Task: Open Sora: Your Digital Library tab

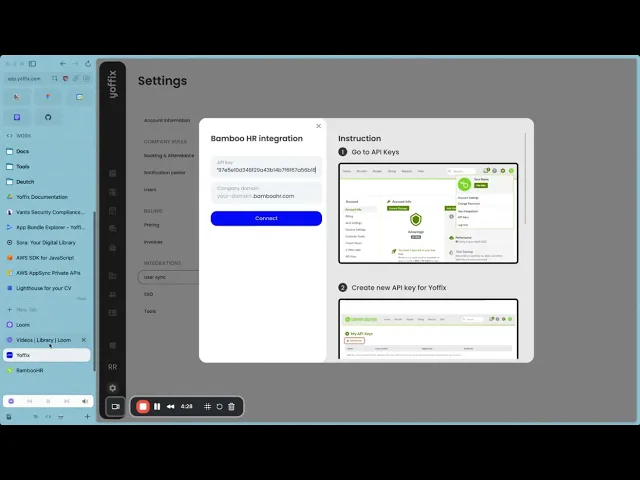Action: click(x=47, y=242)
